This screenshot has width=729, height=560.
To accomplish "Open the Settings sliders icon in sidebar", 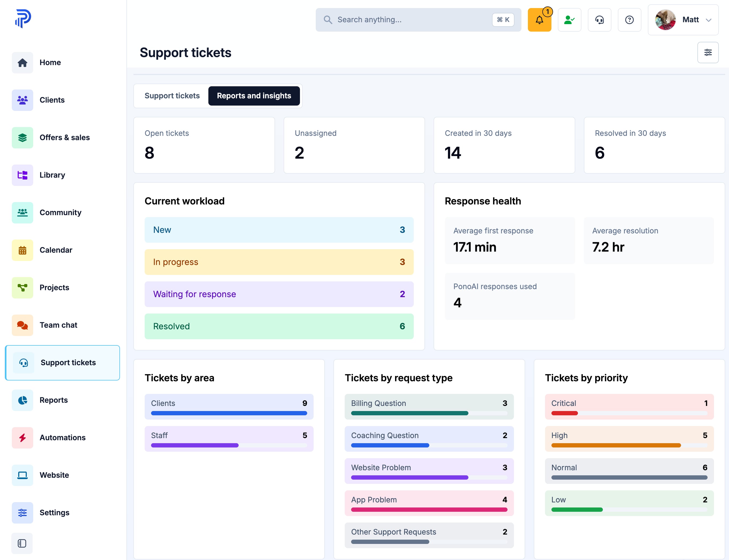I will pyautogui.click(x=22, y=512).
